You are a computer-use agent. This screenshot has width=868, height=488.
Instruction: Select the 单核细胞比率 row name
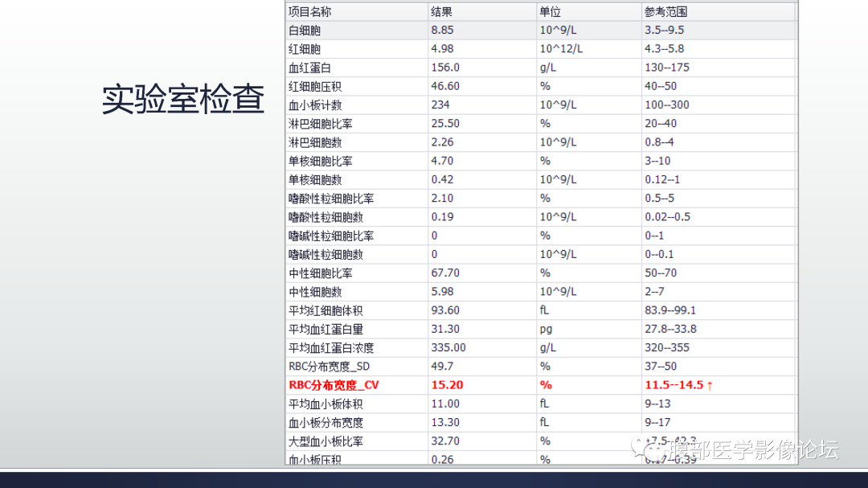click(x=321, y=161)
